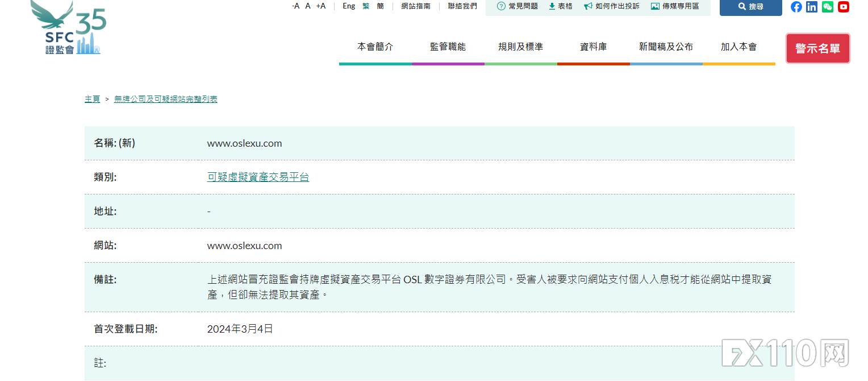This screenshot has width=868, height=381.
Task: Open the YouTube icon in the header
Action: click(844, 7)
